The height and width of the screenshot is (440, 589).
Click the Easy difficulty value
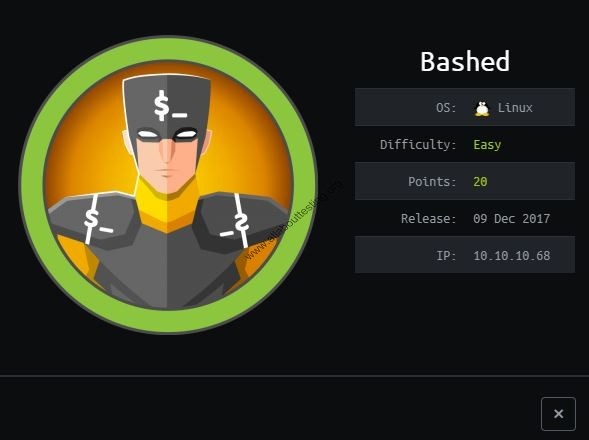[487, 145]
